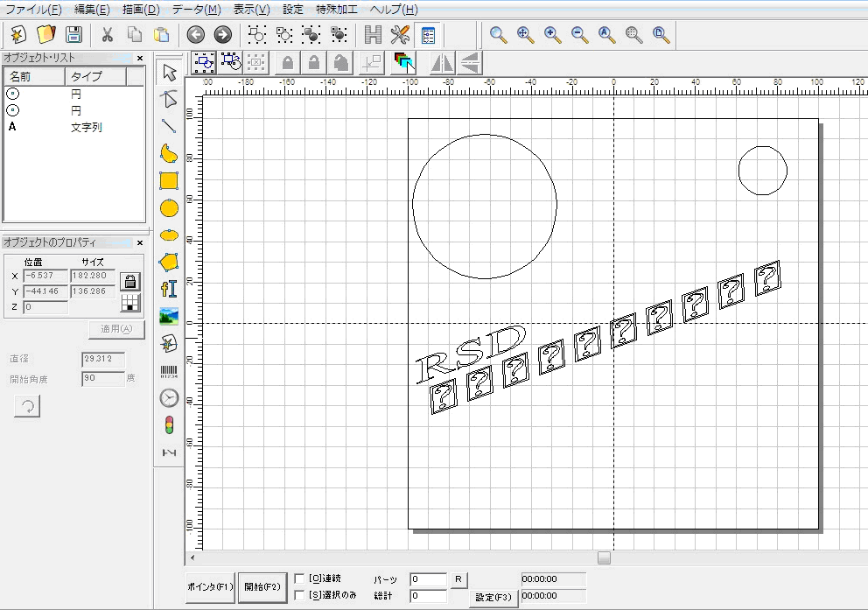868x610 pixels.
Task: Pick the polygon drawing tool
Action: point(169,262)
